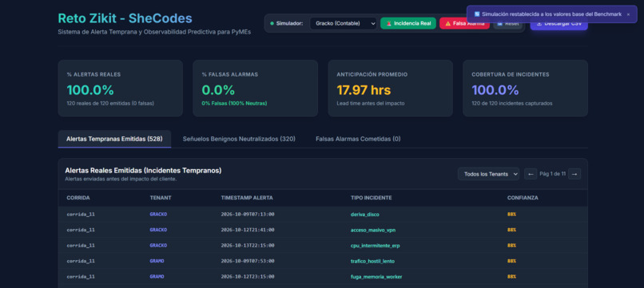Screen dimensions: 644x288
Task: Click the Cobertura de Incidentes 100.0% value
Action: click(495, 90)
